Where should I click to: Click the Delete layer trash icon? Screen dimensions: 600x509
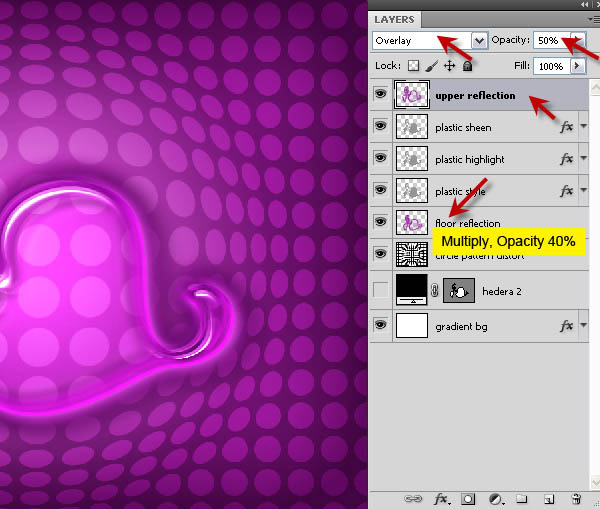pos(576,497)
